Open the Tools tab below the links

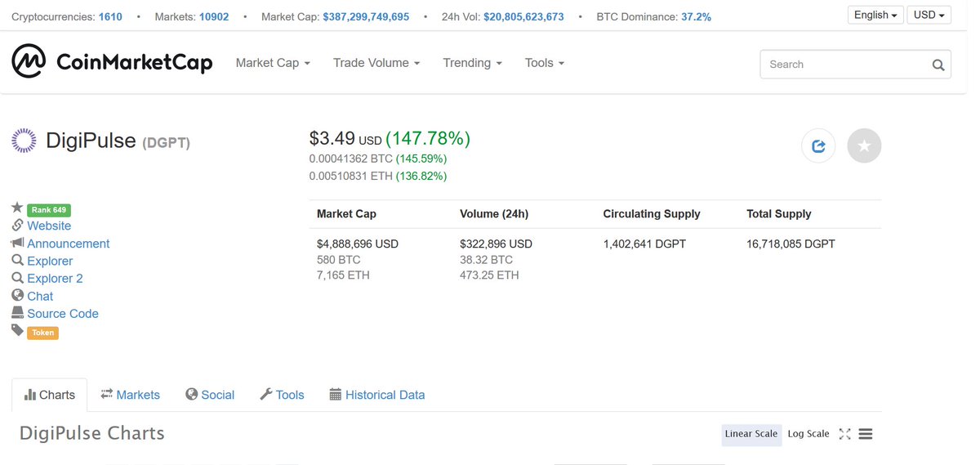point(282,395)
